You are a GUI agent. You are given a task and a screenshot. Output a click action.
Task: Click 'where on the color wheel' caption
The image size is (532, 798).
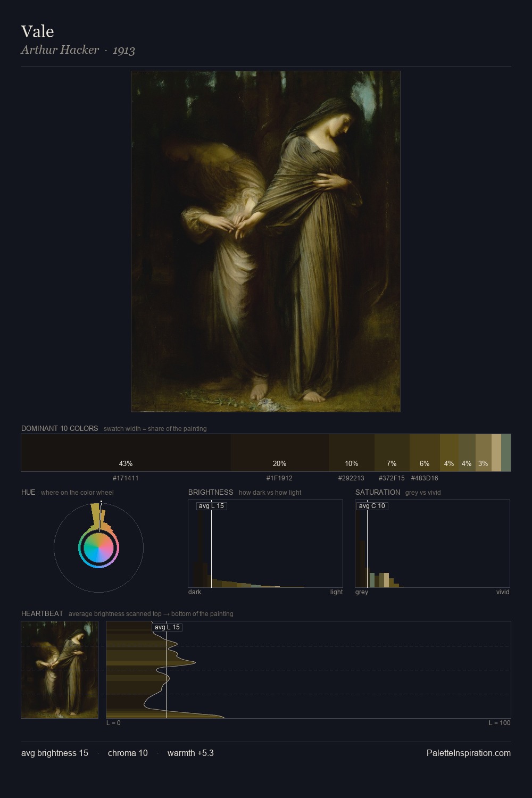[x=77, y=493]
